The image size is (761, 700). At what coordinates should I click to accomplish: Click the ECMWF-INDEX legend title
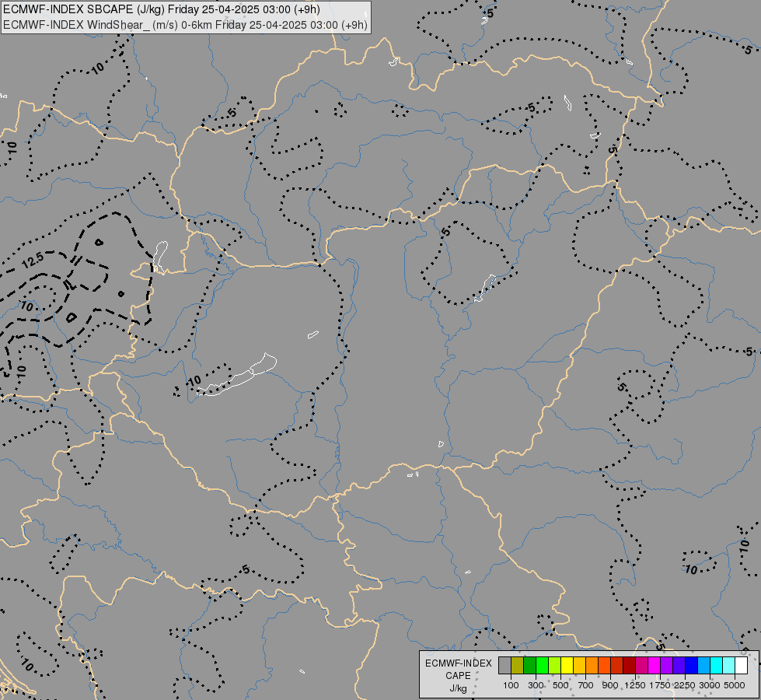[x=459, y=663]
